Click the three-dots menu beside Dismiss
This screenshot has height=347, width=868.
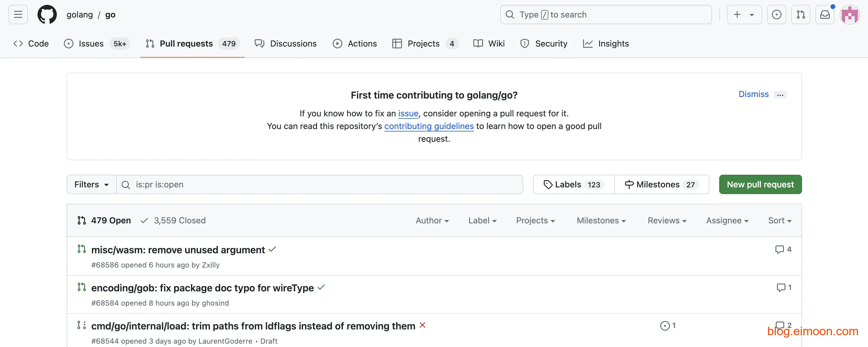[x=780, y=95]
